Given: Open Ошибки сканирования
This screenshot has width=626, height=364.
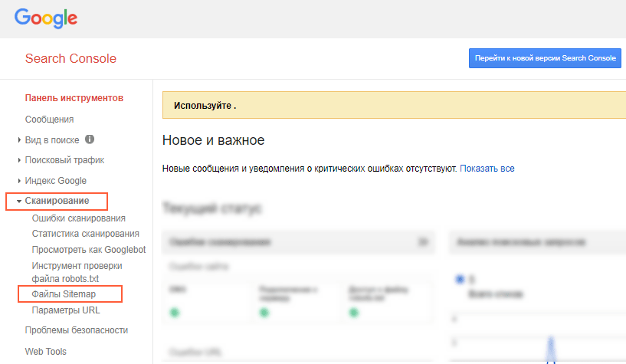Looking at the screenshot, I should point(79,218).
